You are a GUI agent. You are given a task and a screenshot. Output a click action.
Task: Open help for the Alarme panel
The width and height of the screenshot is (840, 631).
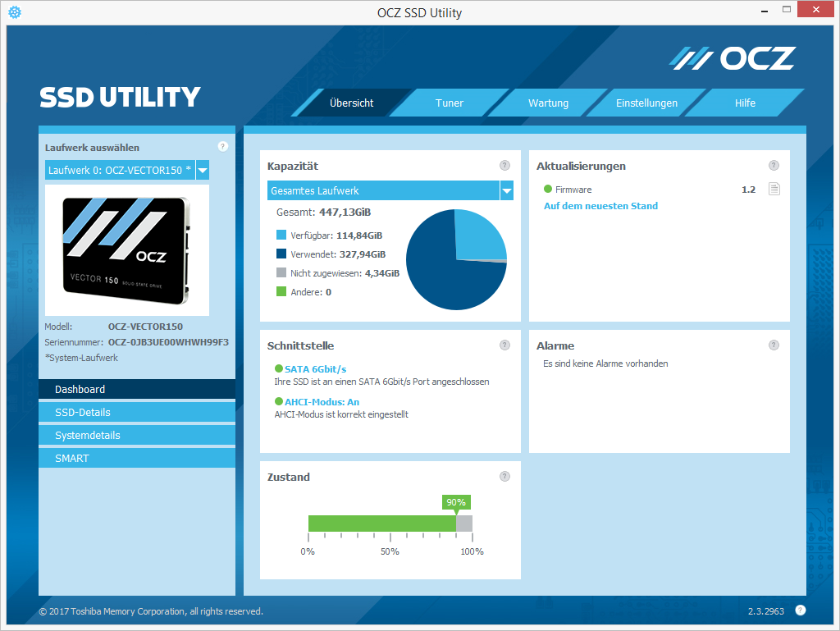(774, 345)
